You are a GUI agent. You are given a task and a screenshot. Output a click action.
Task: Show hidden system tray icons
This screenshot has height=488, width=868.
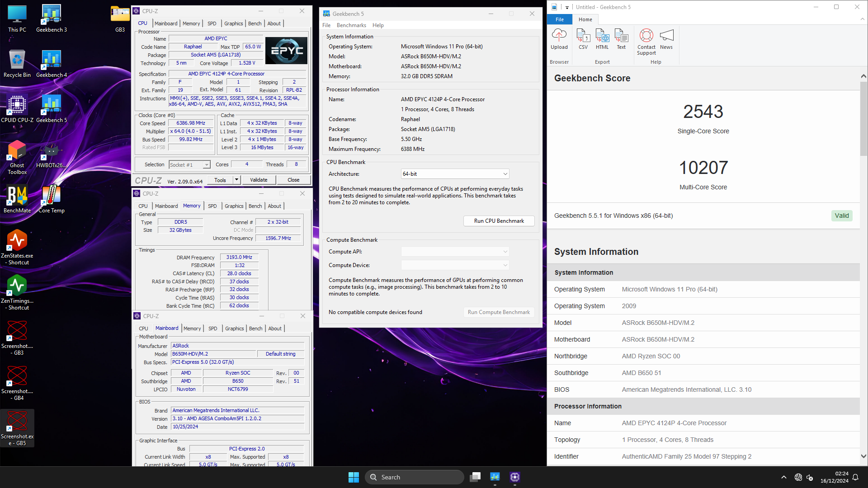[784, 477]
